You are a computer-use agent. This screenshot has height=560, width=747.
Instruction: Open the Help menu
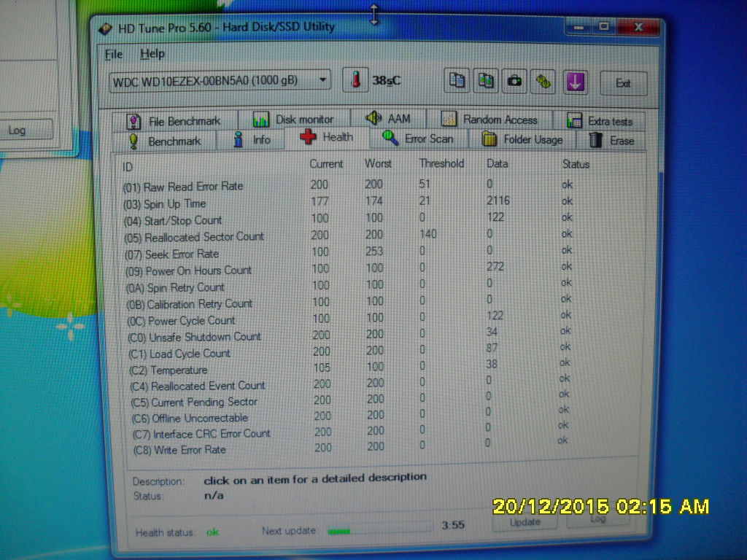(x=152, y=54)
